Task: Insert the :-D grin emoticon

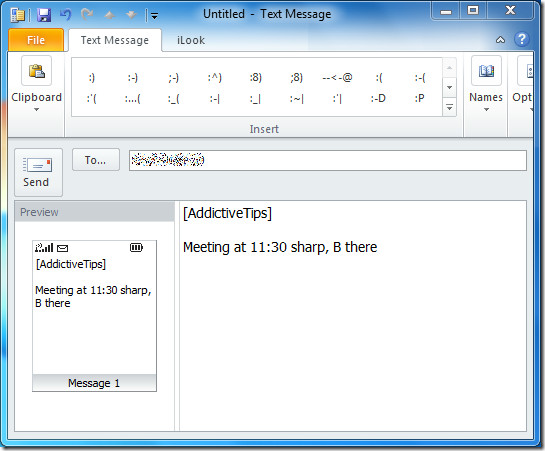Action: coord(378,99)
